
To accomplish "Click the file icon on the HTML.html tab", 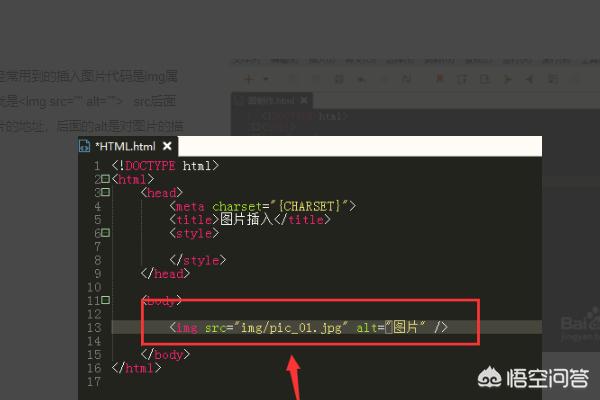I will 85,146.
